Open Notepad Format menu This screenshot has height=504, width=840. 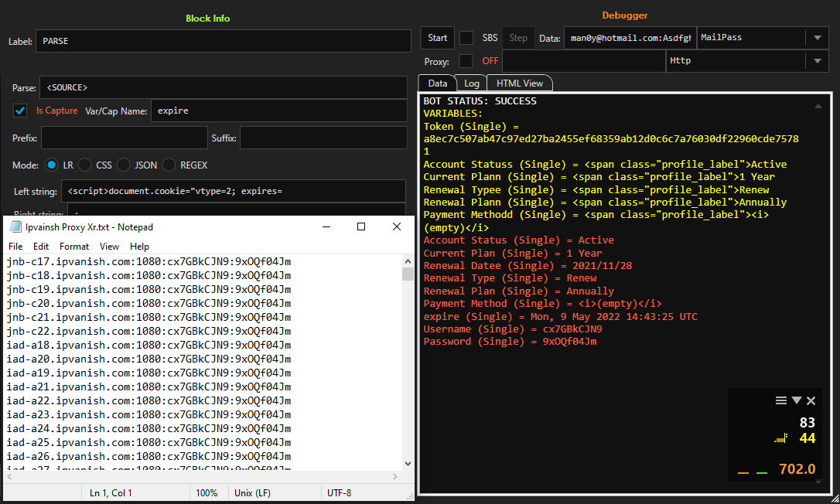tap(74, 247)
